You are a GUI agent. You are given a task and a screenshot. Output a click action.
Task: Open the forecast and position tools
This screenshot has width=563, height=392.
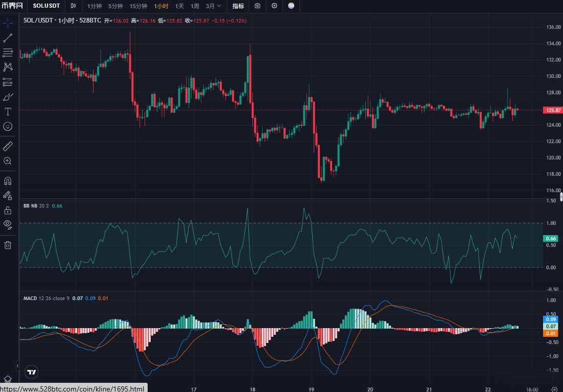pyautogui.click(x=8, y=82)
